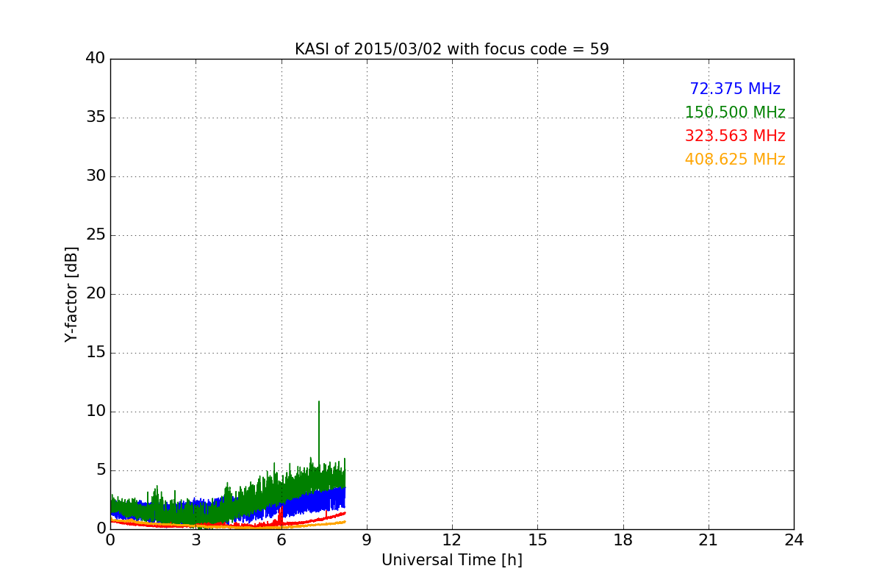Image resolution: width=882 pixels, height=588 pixels.
Task: Click the y-axis tick label 40
Action: tap(96, 59)
